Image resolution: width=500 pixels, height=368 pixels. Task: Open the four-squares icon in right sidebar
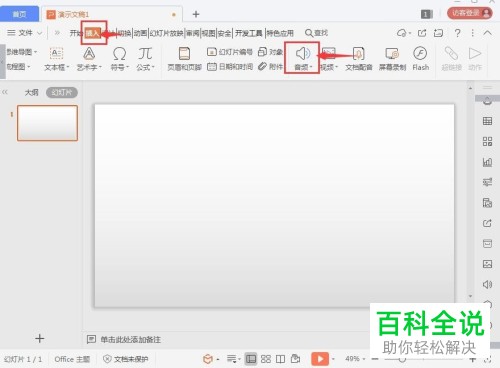[487, 142]
